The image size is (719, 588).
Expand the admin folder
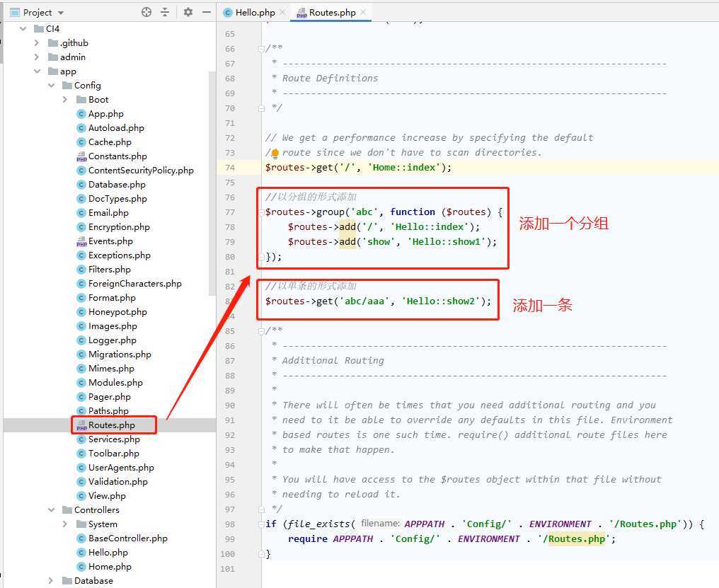[37, 57]
